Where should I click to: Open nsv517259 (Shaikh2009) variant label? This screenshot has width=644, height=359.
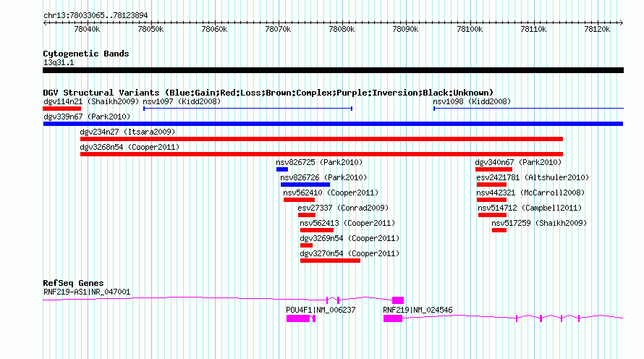pos(539,223)
